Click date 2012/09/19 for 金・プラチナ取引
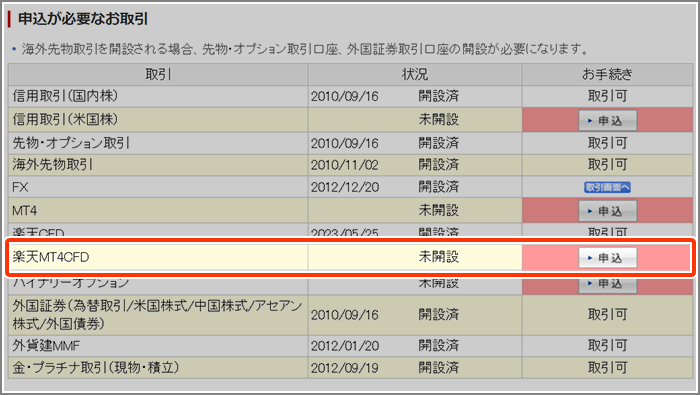Viewport: 700px width, 395px height. click(345, 368)
